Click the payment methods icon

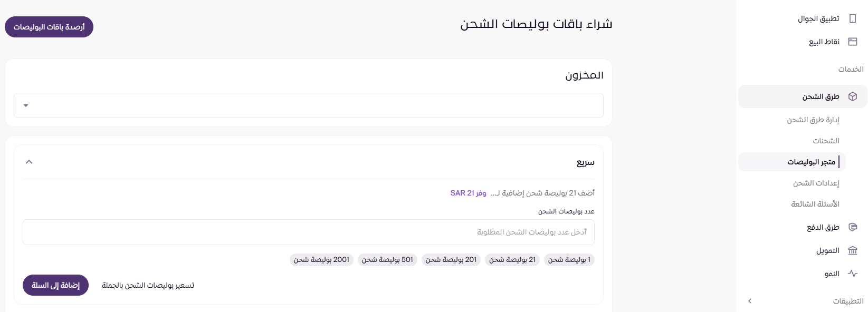pos(852,227)
